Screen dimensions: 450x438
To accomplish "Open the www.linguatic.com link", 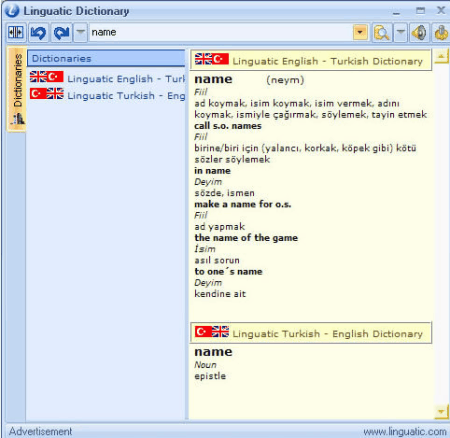I will coord(405,432).
